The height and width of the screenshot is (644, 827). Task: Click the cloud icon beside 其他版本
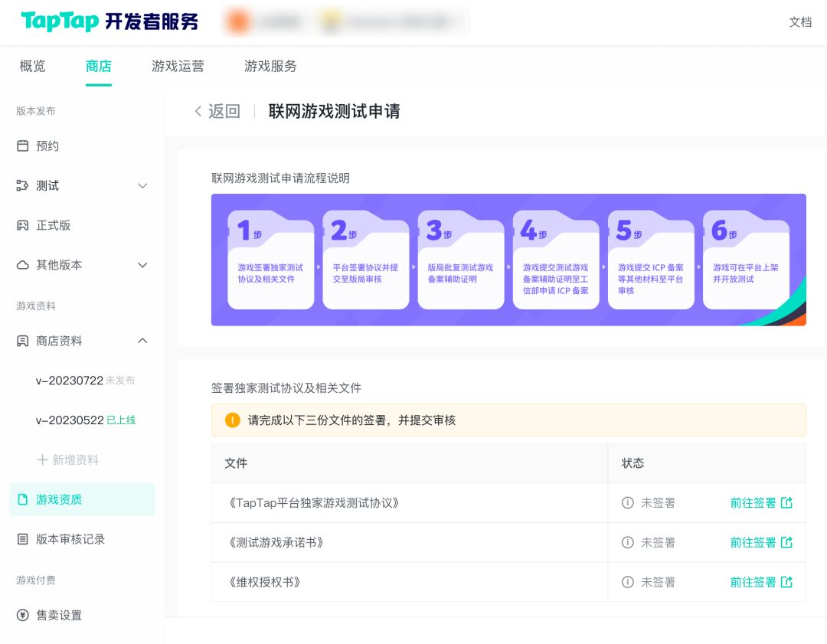click(x=22, y=265)
